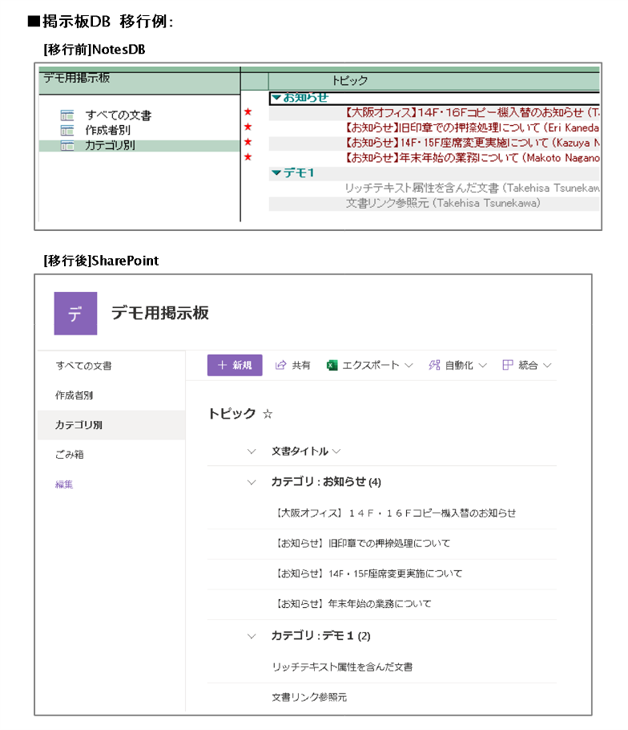Click the view icon beside 作成者別 in Notes
The image size is (628, 730).
click(x=67, y=130)
